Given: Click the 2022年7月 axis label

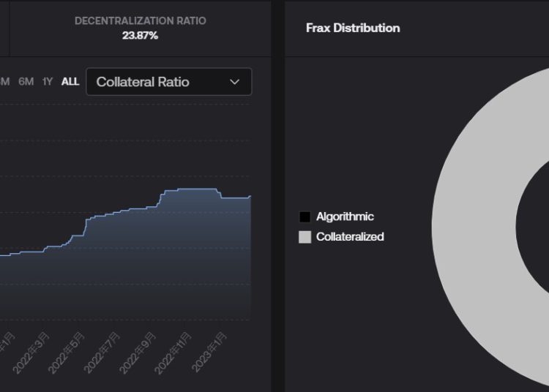Looking at the screenshot, I should pyautogui.click(x=102, y=354).
